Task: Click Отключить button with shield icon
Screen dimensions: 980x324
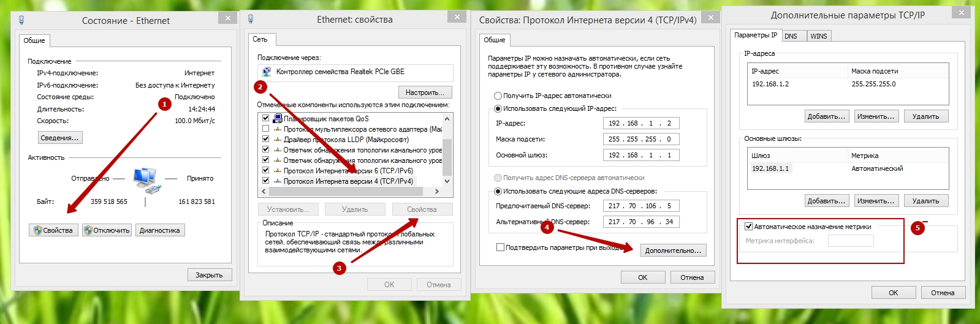Action: coord(107,230)
